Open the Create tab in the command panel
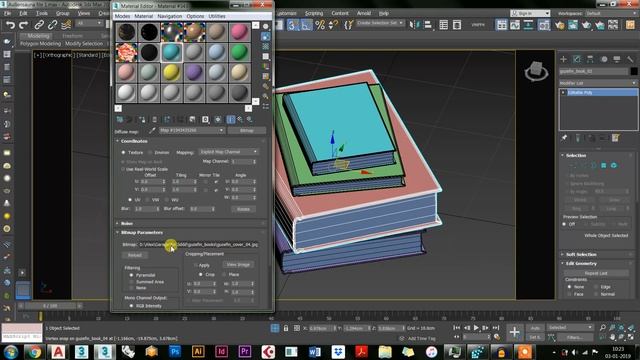 click(563, 59)
